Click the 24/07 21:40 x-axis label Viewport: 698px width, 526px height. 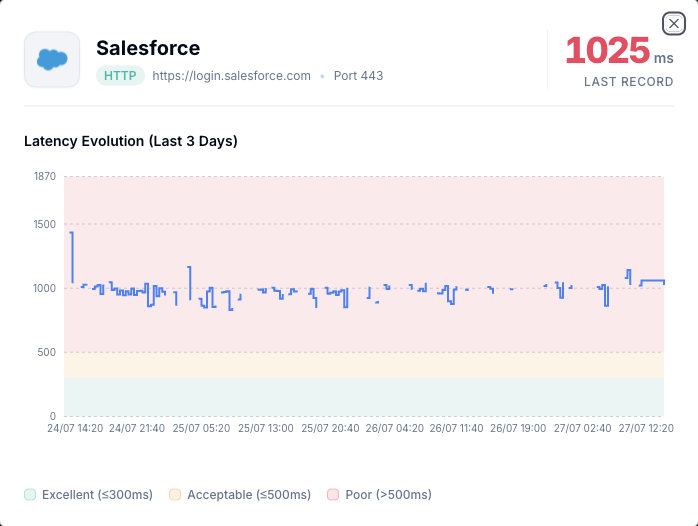pos(137,429)
